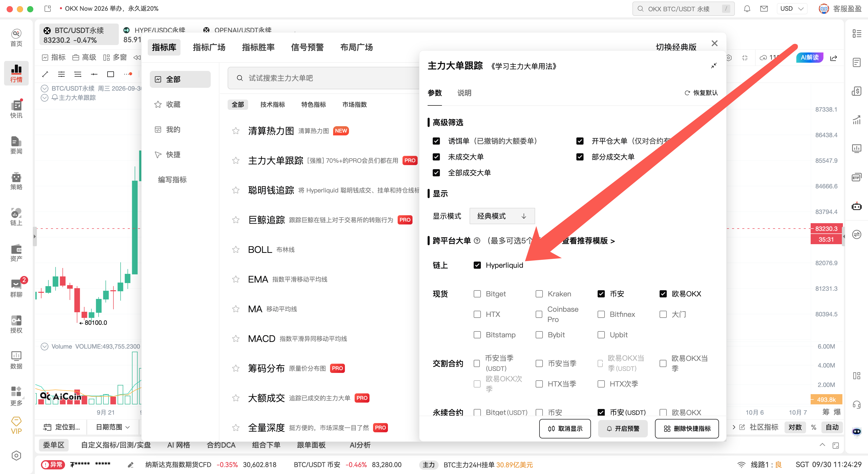Image resolution: width=868 pixels, height=474 pixels.
Task: Open the VIP diamond icon
Action: pos(16,425)
